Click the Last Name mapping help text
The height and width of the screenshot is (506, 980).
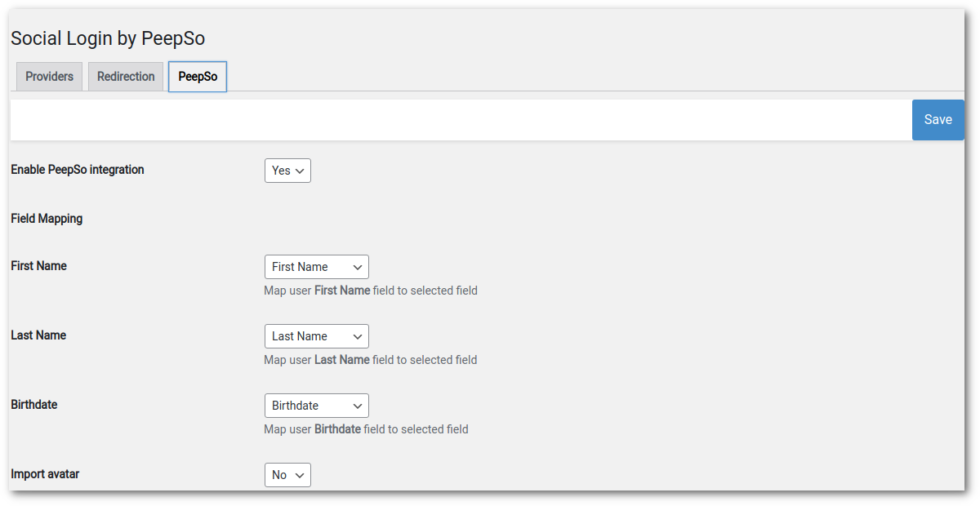[x=371, y=360]
